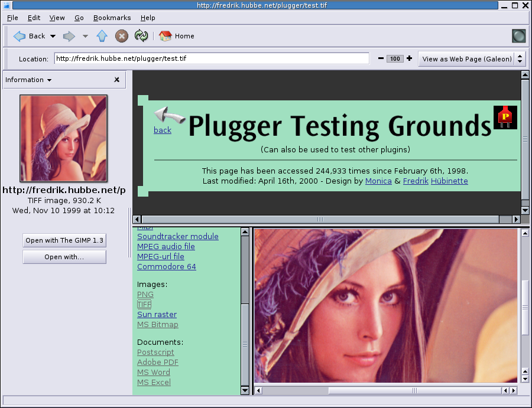Follow the Soundtracker module link
This screenshot has height=408, width=532.
coord(177,236)
